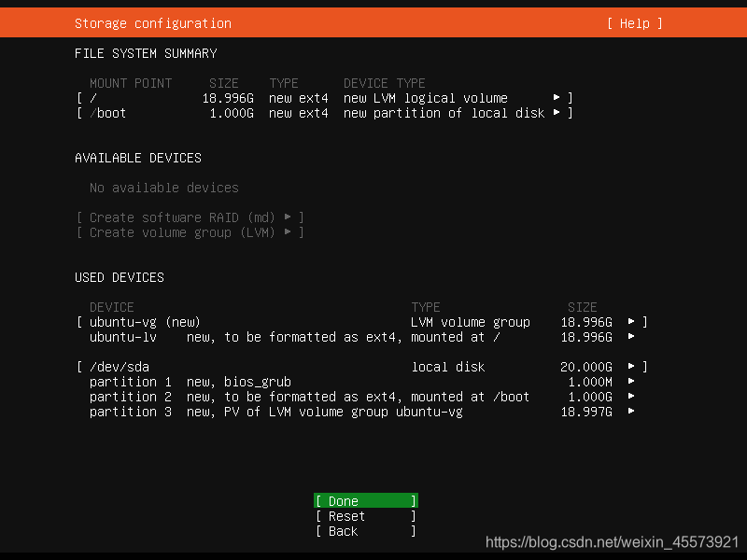Open the /boot mount point row arrow

557,113
